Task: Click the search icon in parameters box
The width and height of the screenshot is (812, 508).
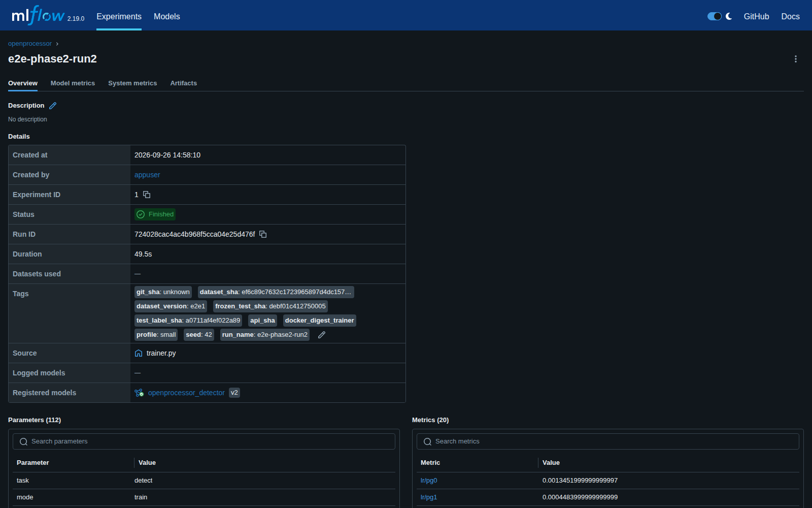Action: click(23, 441)
